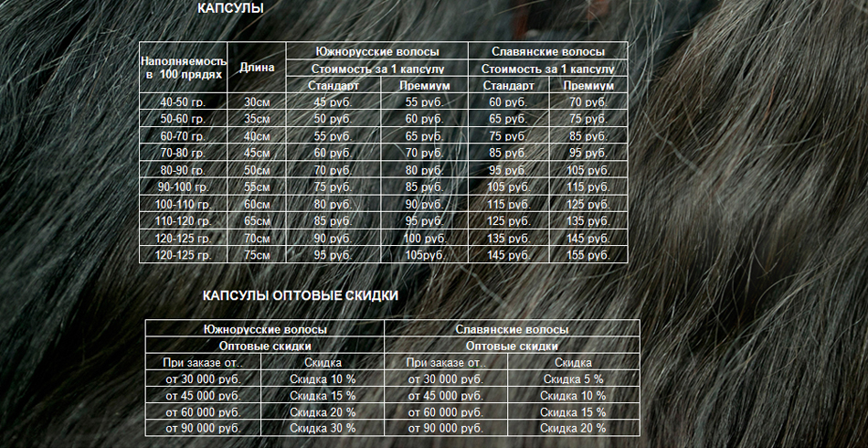The image size is (868, 448).
Task: Click "Стоимость за 1 капсулу" under Славянские волосы
Action: point(547,69)
